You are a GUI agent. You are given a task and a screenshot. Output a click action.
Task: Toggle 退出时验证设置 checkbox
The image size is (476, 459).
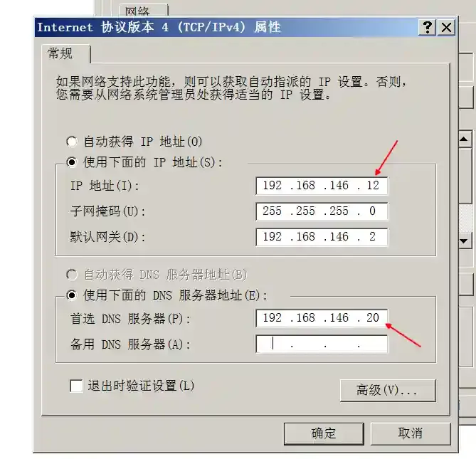point(76,386)
